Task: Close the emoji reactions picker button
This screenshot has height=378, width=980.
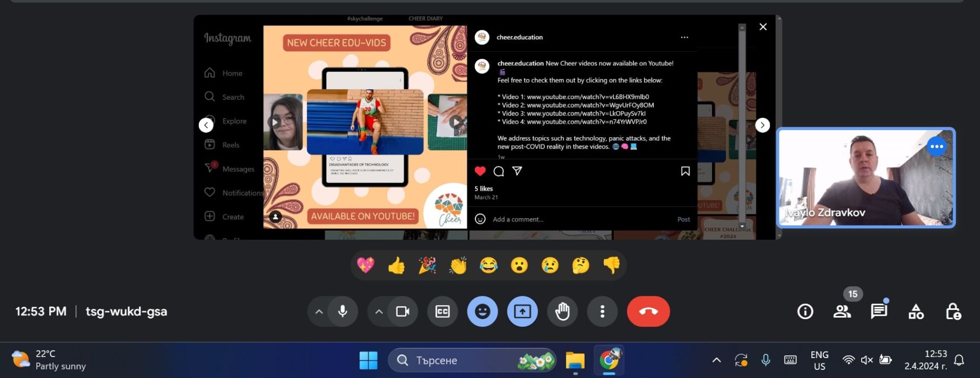Action: tap(482, 312)
